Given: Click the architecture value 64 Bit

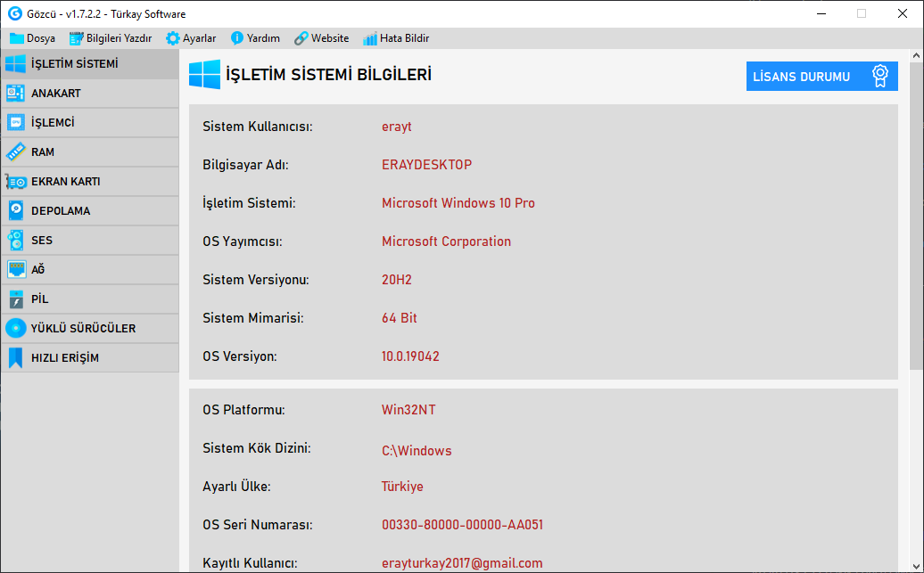Looking at the screenshot, I should 399,318.
